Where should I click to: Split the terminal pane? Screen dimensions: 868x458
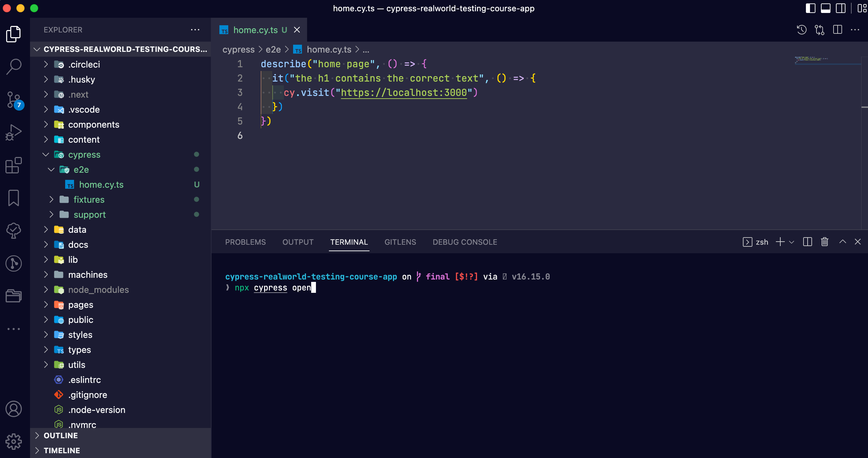807,242
